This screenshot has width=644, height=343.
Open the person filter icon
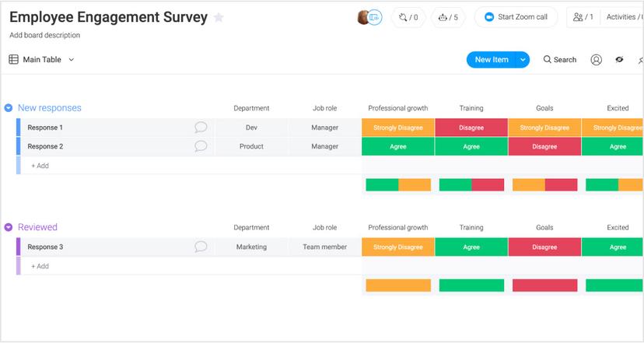[x=596, y=60]
